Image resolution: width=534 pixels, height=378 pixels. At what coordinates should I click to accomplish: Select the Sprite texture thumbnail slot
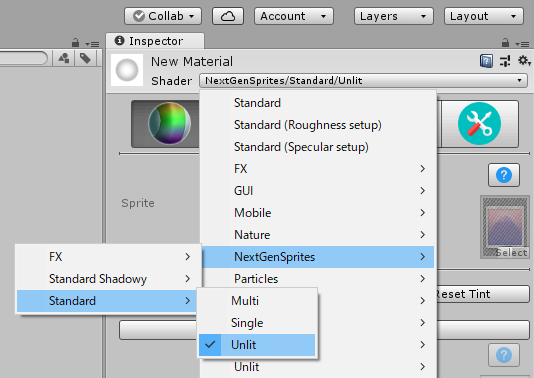point(505,227)
